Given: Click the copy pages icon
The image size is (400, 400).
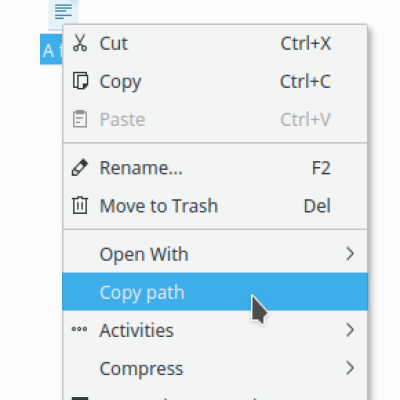Looking at the screenshot, I should point(80,81).
